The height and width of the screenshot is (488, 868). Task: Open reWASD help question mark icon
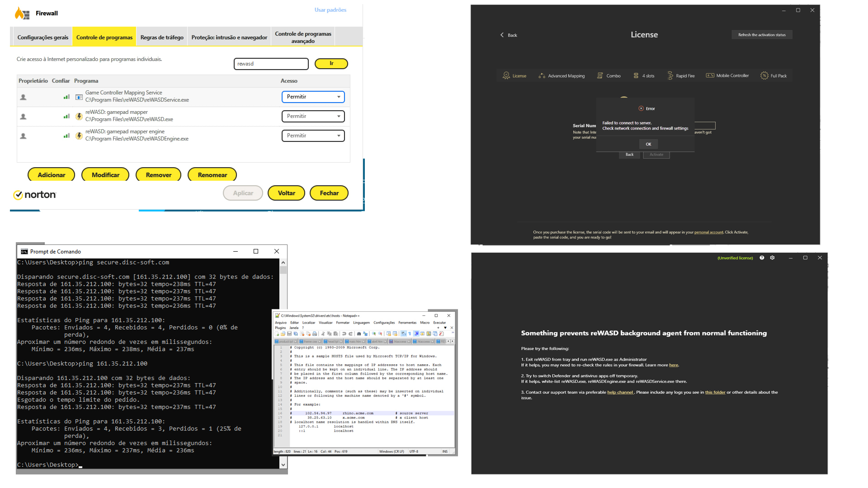point(762,258)
